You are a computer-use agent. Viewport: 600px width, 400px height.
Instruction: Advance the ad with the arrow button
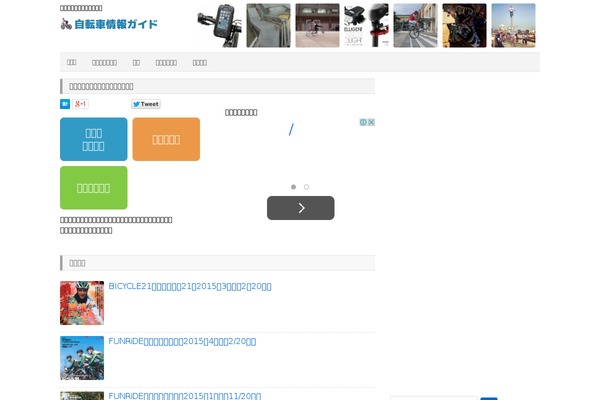click(301, 208)
